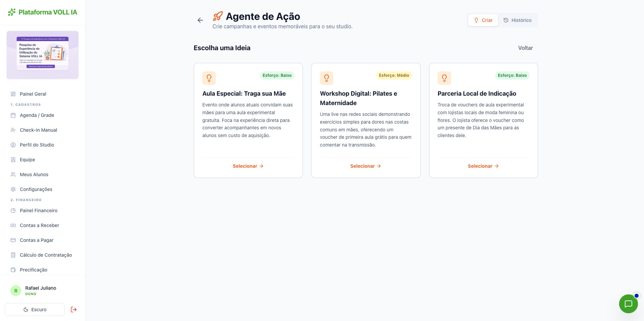Screen dimensions: 644x321
Task: Click the Voltar link
Action: pos(525,48)
